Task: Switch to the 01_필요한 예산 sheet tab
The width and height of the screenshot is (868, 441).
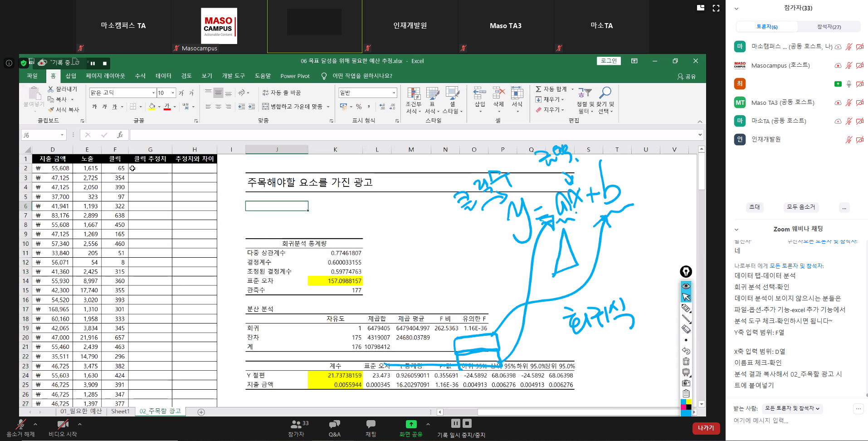Action: (x=81, y=412)
